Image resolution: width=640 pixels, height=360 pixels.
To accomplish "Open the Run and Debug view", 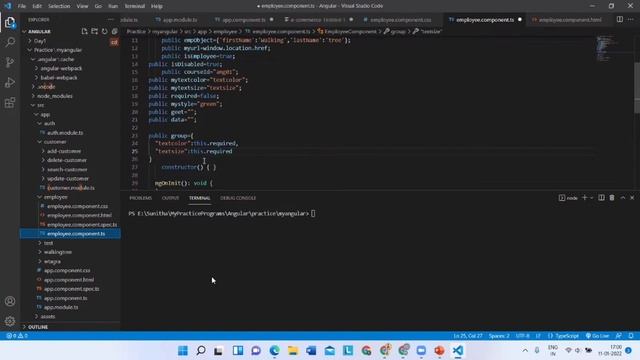I will click(10, 82).
